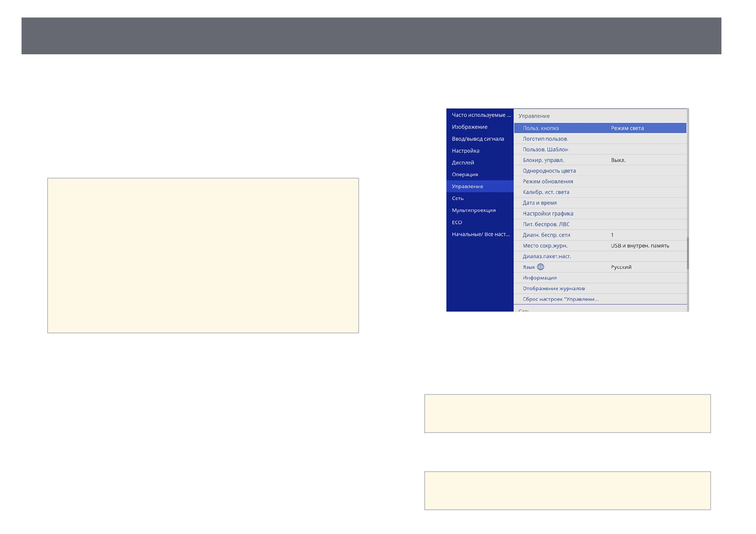Select the ECO menu category

(457, 223)
